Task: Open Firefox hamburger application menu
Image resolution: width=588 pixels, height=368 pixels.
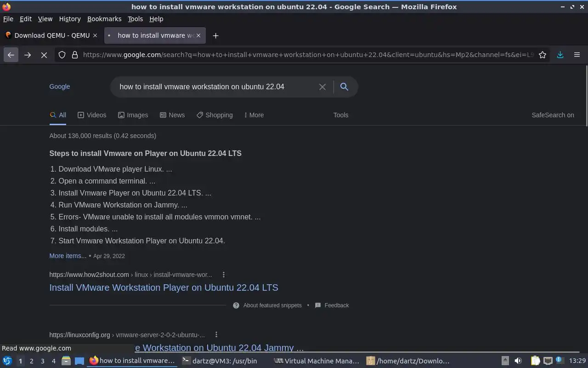Action: coord(577,55)
